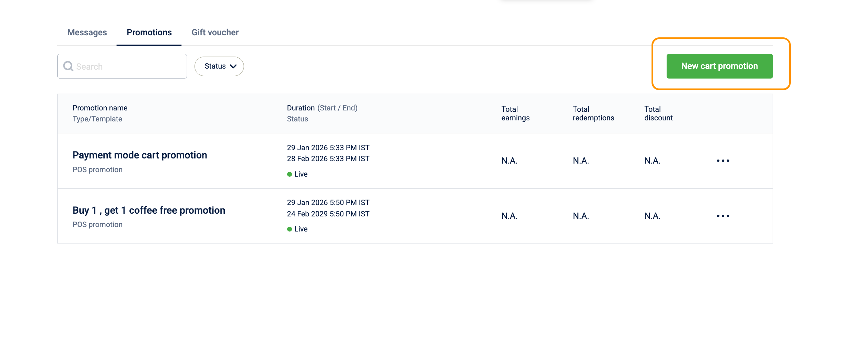This screenshot has height=356, width=868.
Task: Open Buy 1, get 1 coffee free promotion
Action: pos(149,210)
